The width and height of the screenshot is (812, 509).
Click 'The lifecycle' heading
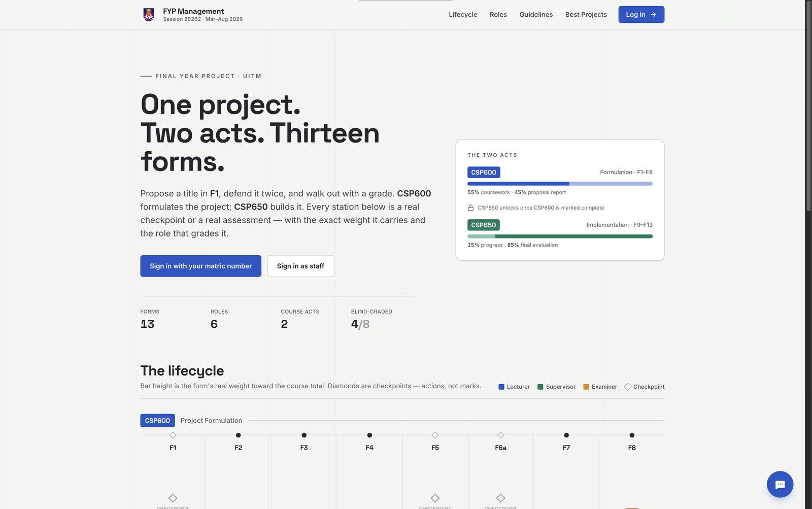182,371
